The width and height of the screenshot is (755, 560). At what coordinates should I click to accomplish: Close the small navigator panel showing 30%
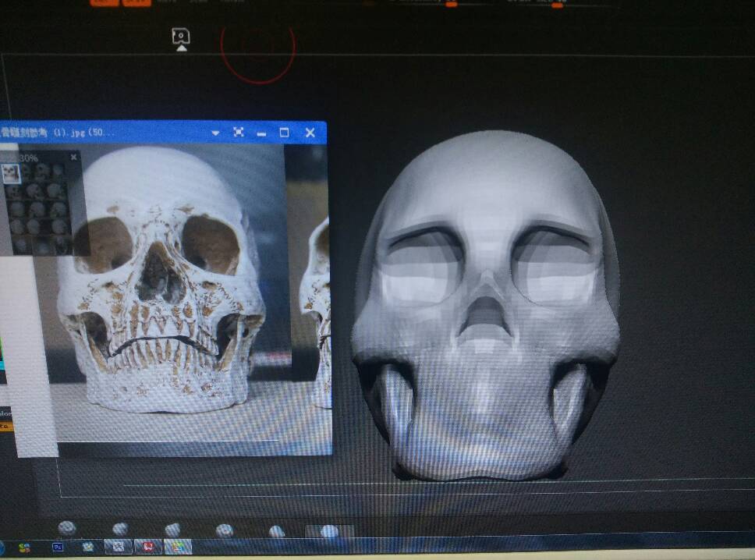coord(73,157)
